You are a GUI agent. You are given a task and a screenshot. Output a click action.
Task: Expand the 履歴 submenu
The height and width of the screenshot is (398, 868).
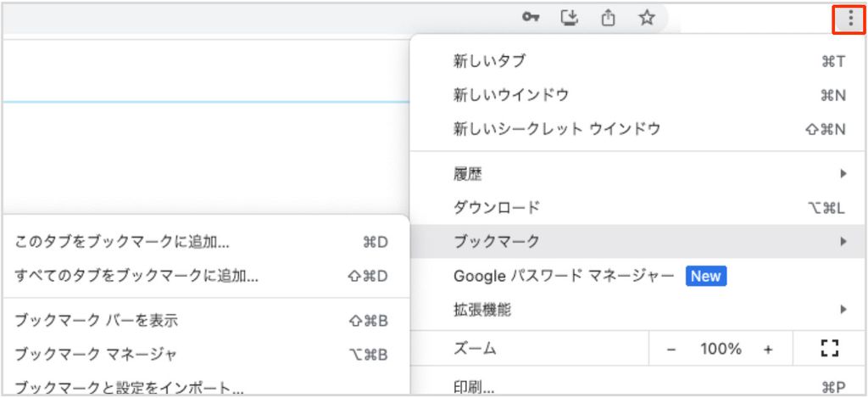tap(638, 175)
